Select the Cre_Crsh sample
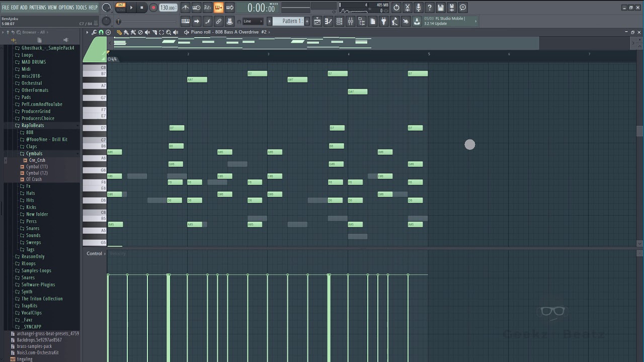Screen dimensions: 644x362 click(37, 160)
